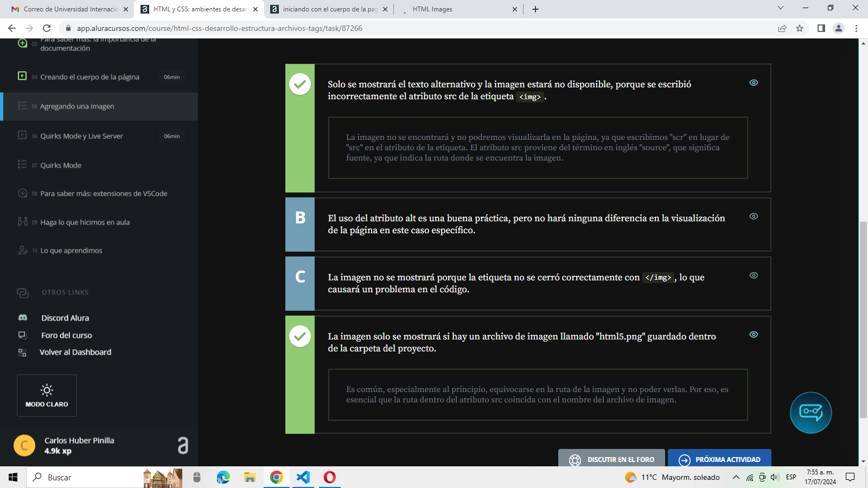Image resolution: width=868 pixels, height=488 pixels.
Task: Go back using browser back arrow
Action: click(12, 28)
